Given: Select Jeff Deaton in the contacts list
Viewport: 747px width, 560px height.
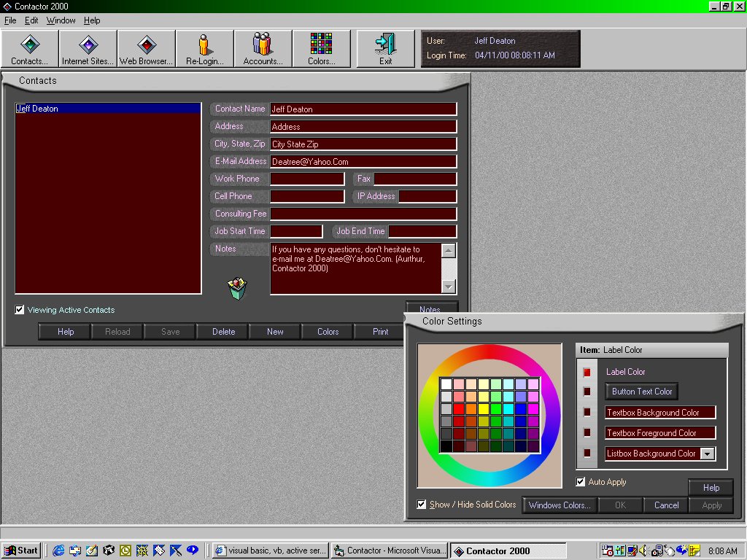Looking at the screenshot, I should pyautogui.click(x=108, y=109).
